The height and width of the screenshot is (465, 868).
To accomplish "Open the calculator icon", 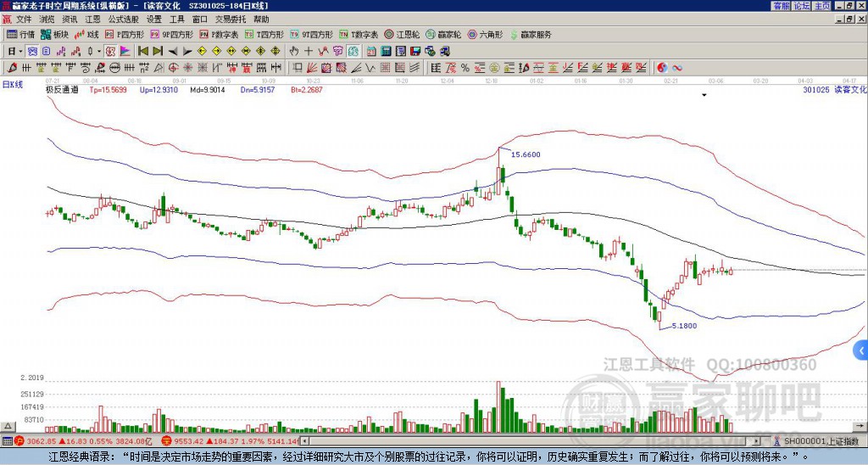I will 386,52.
